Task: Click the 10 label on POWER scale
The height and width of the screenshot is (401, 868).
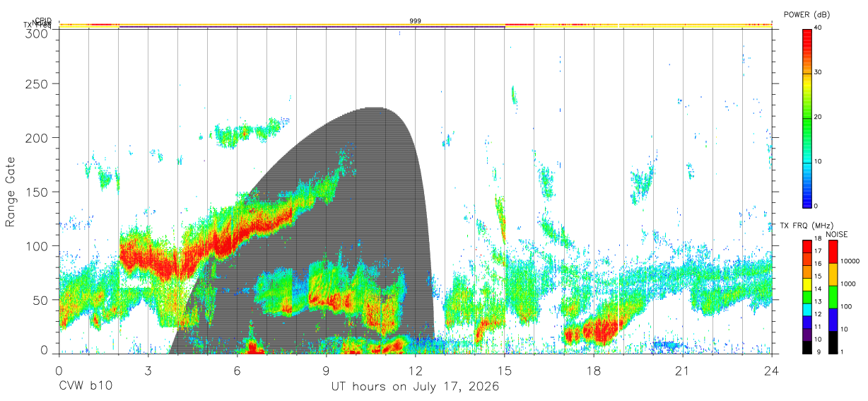Action: (819, 161)
